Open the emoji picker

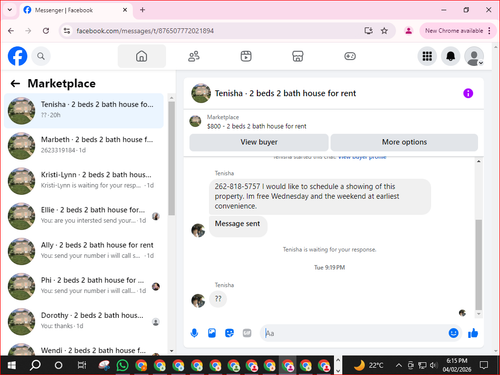[453, 333]
